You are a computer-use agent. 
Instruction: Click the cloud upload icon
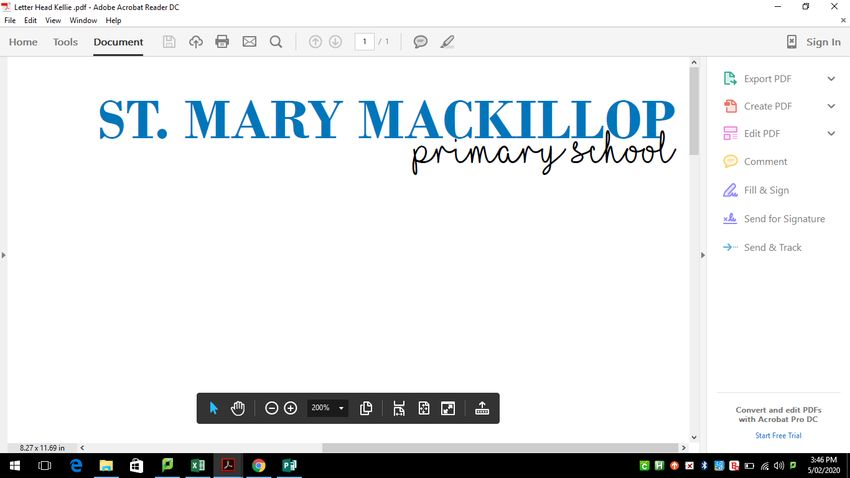(x=196, y=42)
